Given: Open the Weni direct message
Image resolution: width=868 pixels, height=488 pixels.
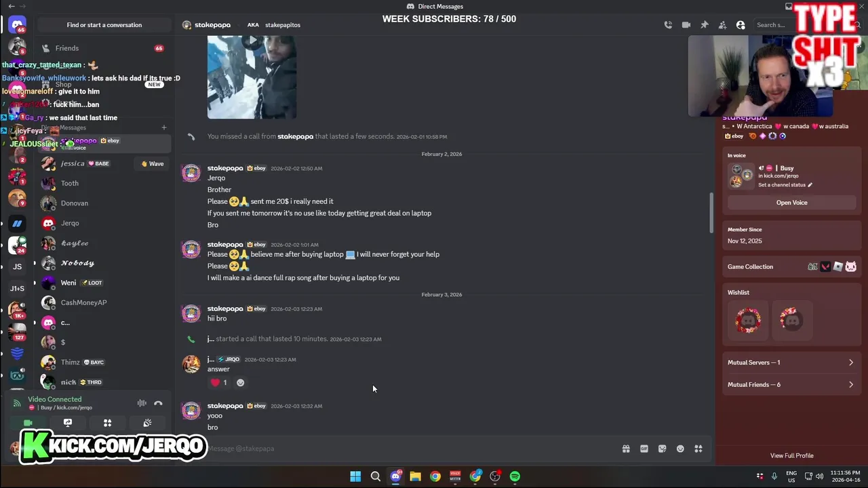Looking at the screenshot, I should pyautogui.click(x=103, y=283).
